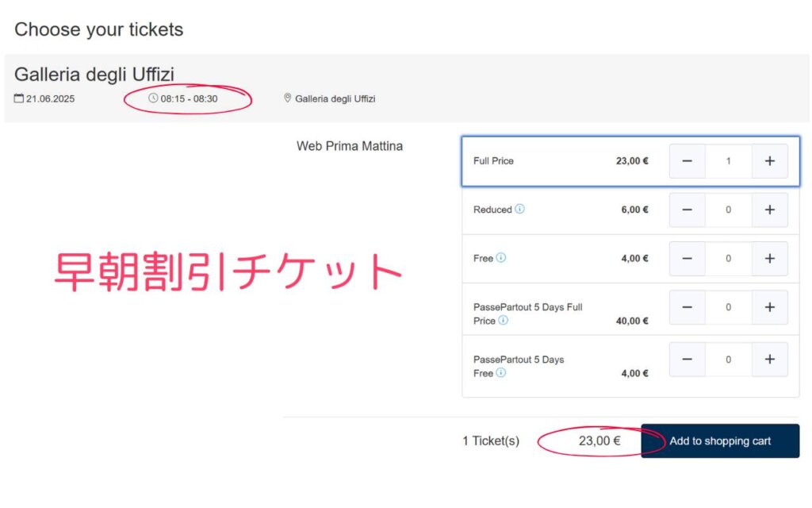
Task: Click the clock icon next to 08:15 - 08:30
Action: (153, 98)
